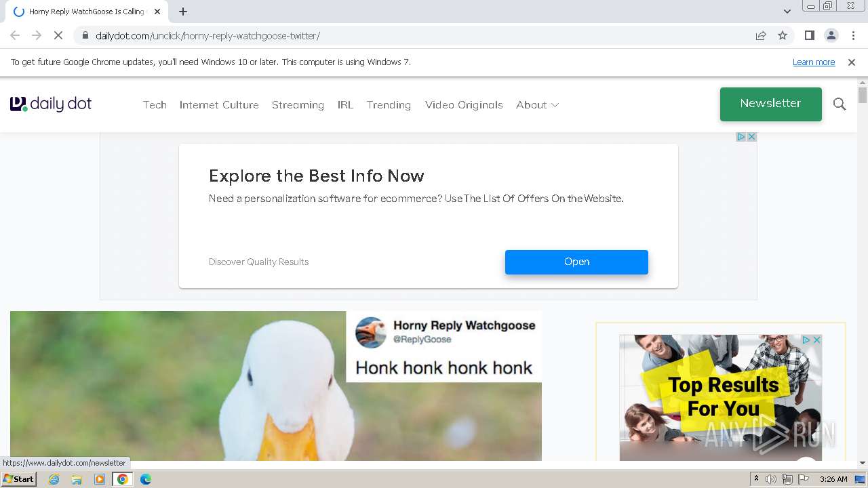Click the blue Open ad button
Screen dimensions: 868x488
tap(576, 262)
